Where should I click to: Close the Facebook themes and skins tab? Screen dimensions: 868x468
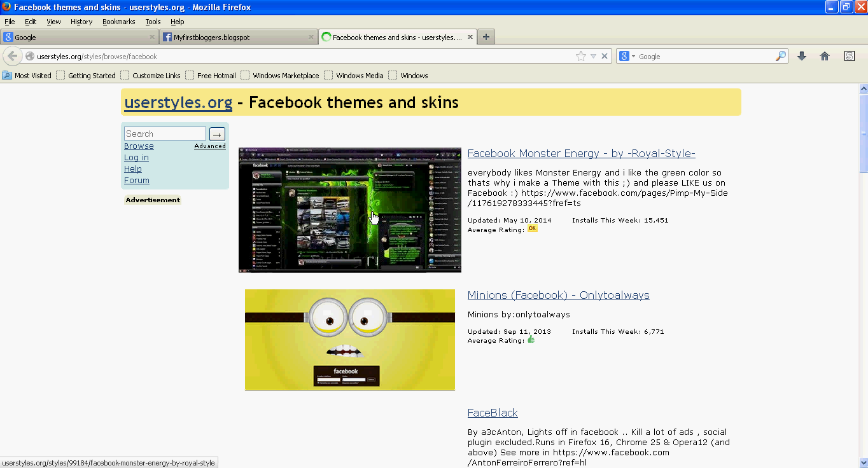click(x=470, y=37)
